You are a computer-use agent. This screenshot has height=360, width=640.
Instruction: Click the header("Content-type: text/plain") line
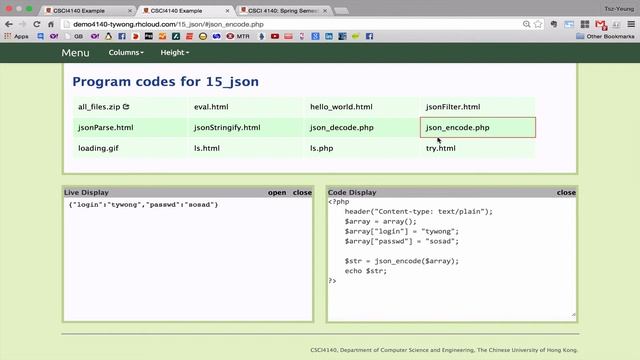pyautogui.click(x=419, y=211)
